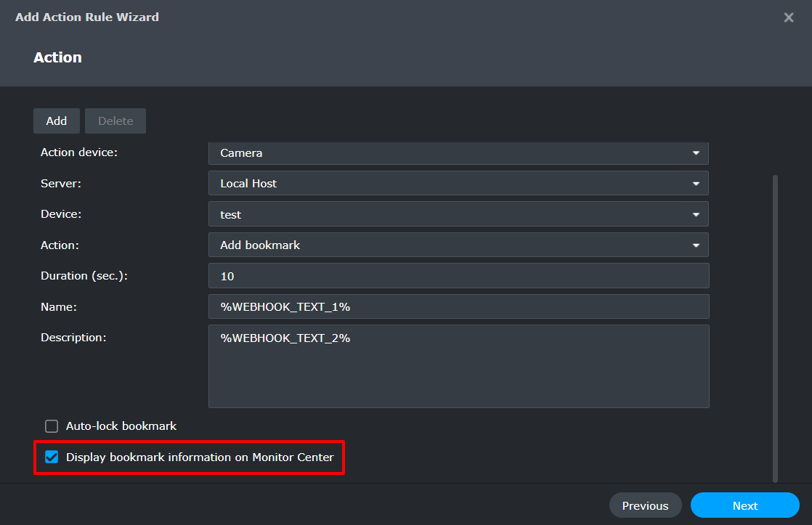
Task: Check the Auto-lock bookmark checkbox
Action: [51, 426]
